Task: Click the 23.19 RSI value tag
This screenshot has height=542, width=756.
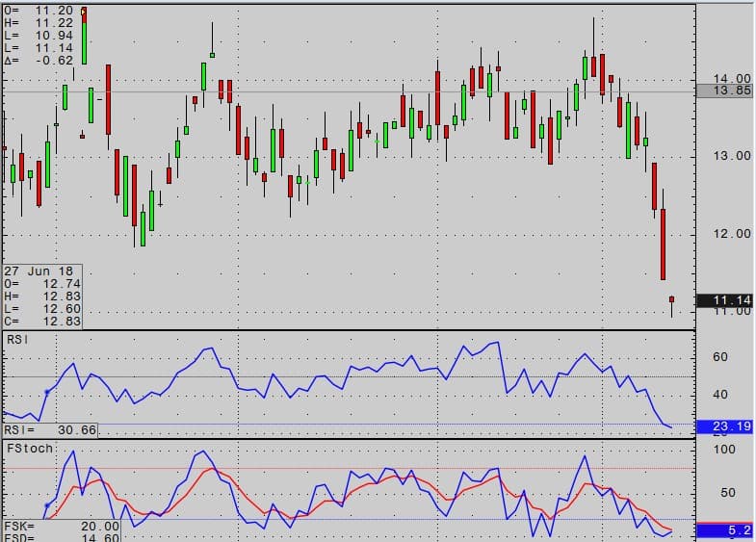Action: coord(725,426)
